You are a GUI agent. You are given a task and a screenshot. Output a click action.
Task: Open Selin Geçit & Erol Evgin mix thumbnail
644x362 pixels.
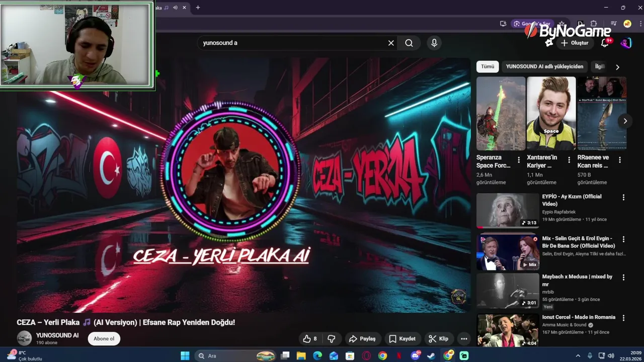[x=508, y=252]
